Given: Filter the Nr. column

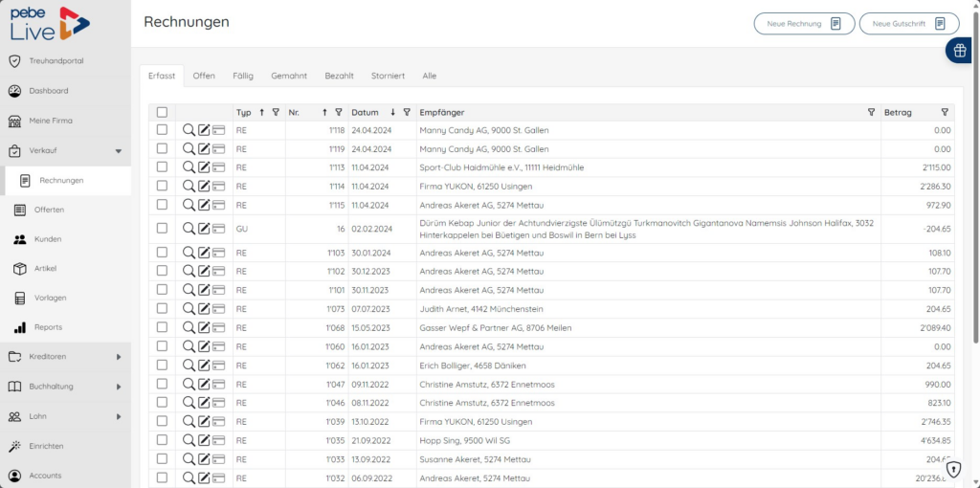Looking at the screenshot, I should coord(339,113).
